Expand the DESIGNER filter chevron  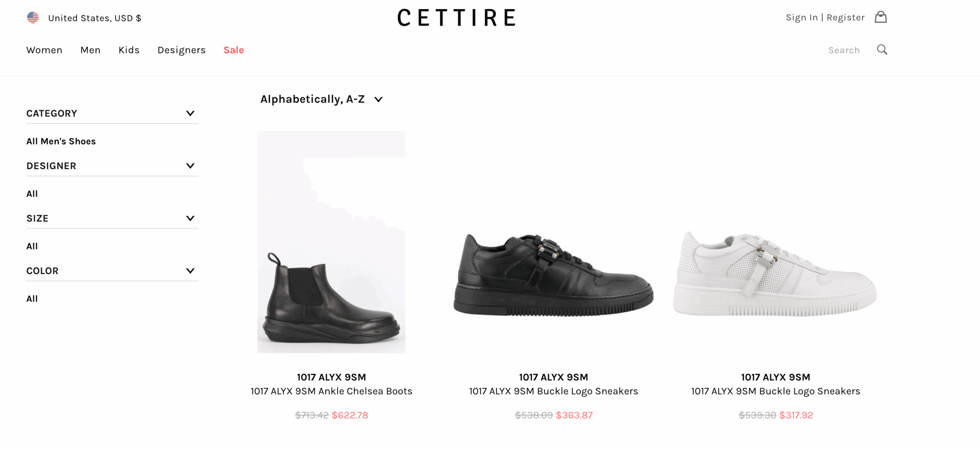pyautogui.click(x=190, y=166)
